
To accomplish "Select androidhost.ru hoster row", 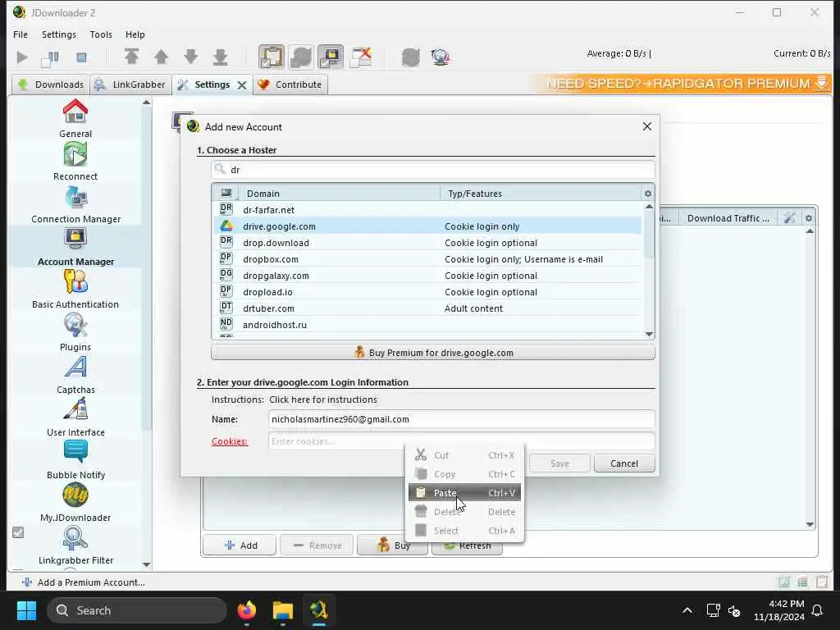I will coord(427,325).
